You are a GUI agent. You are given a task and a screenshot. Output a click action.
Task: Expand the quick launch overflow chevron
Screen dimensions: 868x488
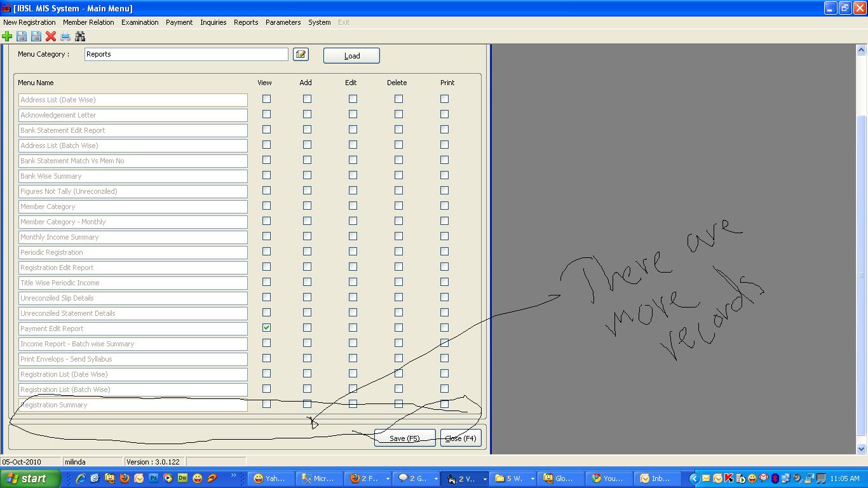coord(233,475)
